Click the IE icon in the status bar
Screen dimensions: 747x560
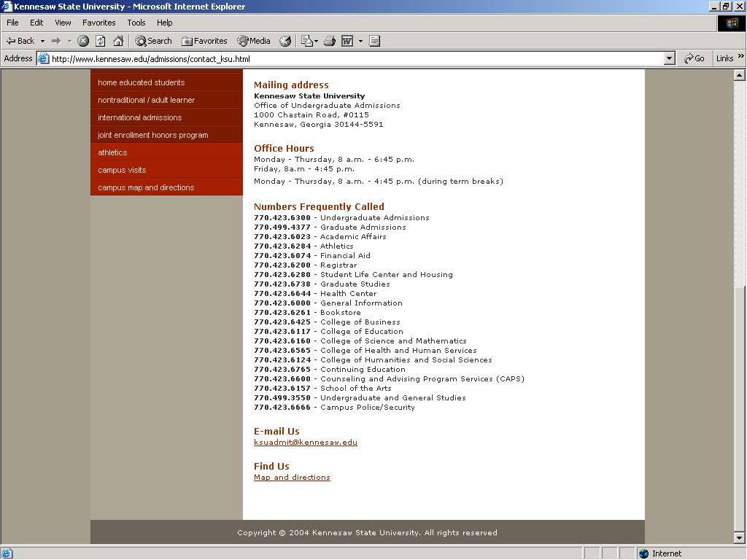point(7,553)
